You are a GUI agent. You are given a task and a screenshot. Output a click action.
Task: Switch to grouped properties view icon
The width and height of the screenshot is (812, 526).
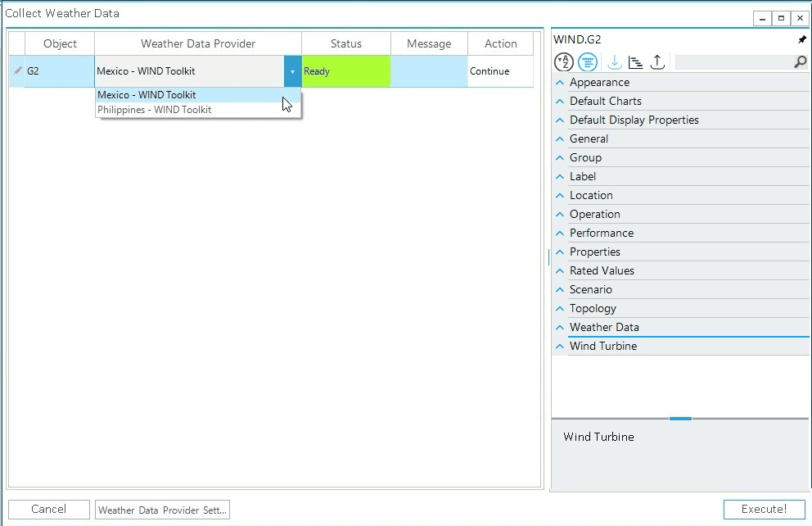pyautogui.click(x=588, y=61)
